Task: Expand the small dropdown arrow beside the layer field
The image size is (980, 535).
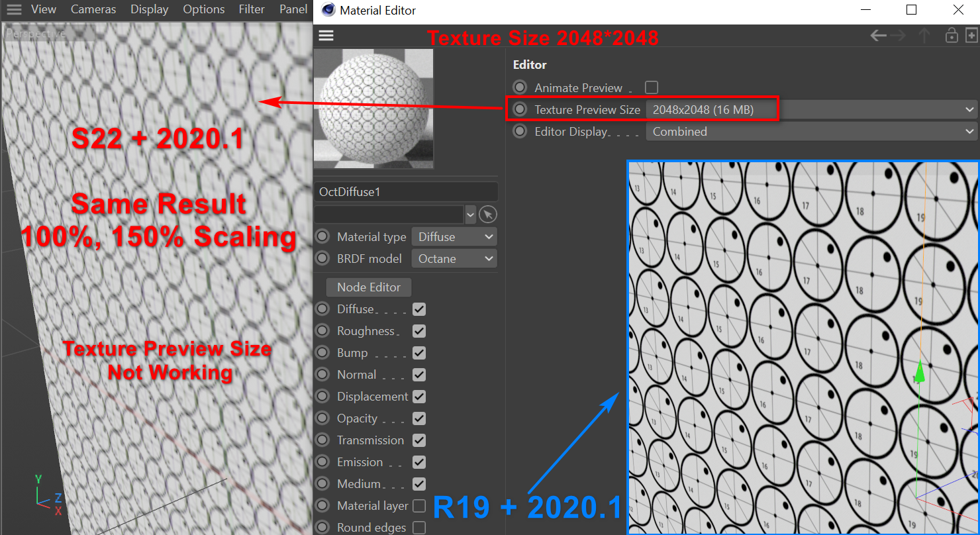Action: 471,215
